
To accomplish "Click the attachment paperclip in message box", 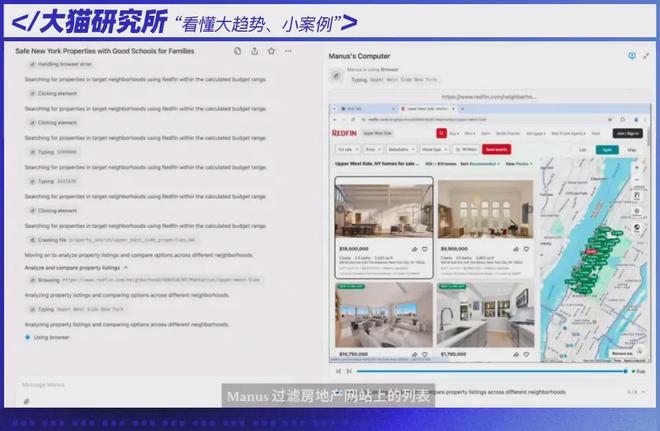I will [x=27, y=401].
